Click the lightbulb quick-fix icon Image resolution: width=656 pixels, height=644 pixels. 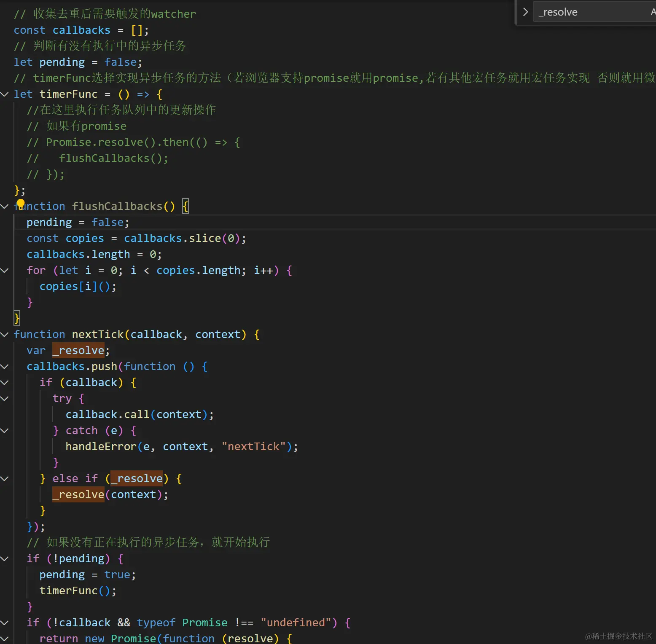pyautogui.click(x=20, y=204)
